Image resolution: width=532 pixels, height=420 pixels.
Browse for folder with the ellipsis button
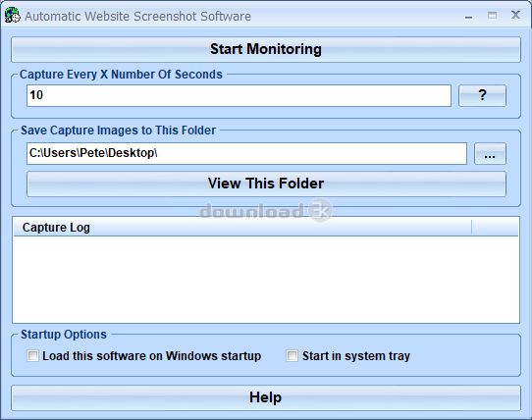coord(490,154)
